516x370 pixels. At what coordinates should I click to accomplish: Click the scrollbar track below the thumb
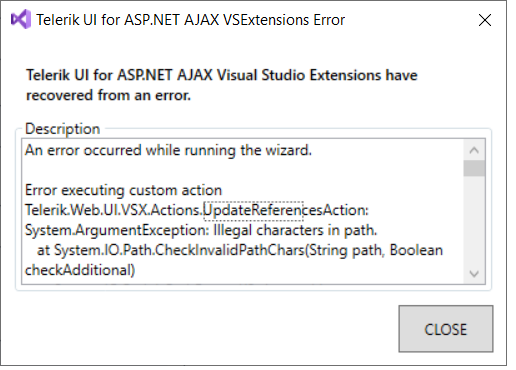(x=474, y=220)
